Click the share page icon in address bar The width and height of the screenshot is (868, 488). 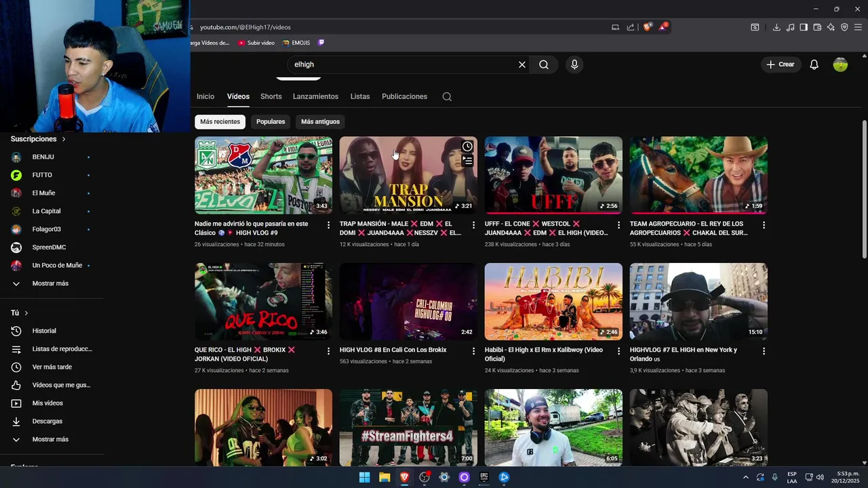pos(631,27)
